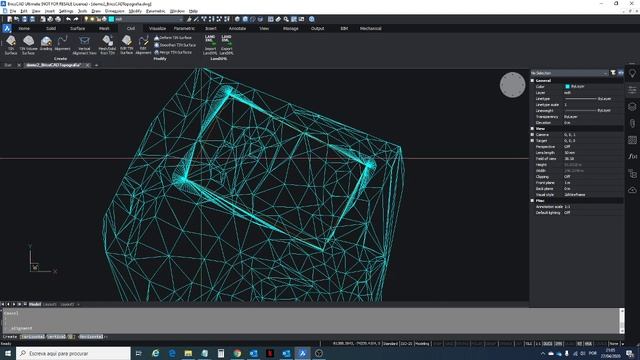Open the parameters fx panel icon

pos(632,156)
